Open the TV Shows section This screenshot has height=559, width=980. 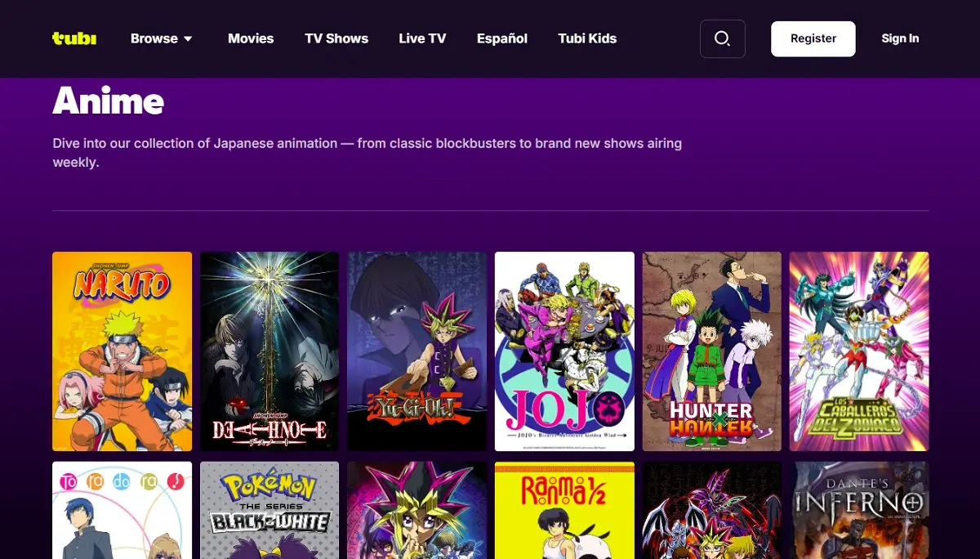(x=336, y=38)
